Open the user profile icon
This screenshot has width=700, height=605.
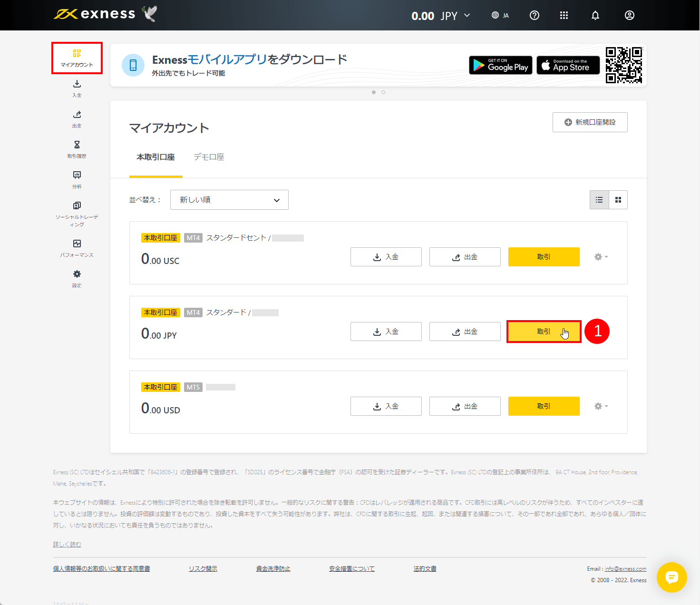pos(630,15)
